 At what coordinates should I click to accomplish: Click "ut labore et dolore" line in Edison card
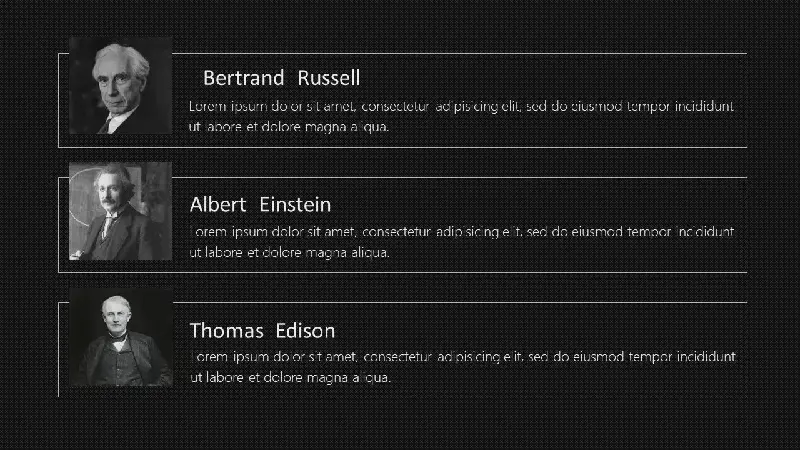pos(290,378)
